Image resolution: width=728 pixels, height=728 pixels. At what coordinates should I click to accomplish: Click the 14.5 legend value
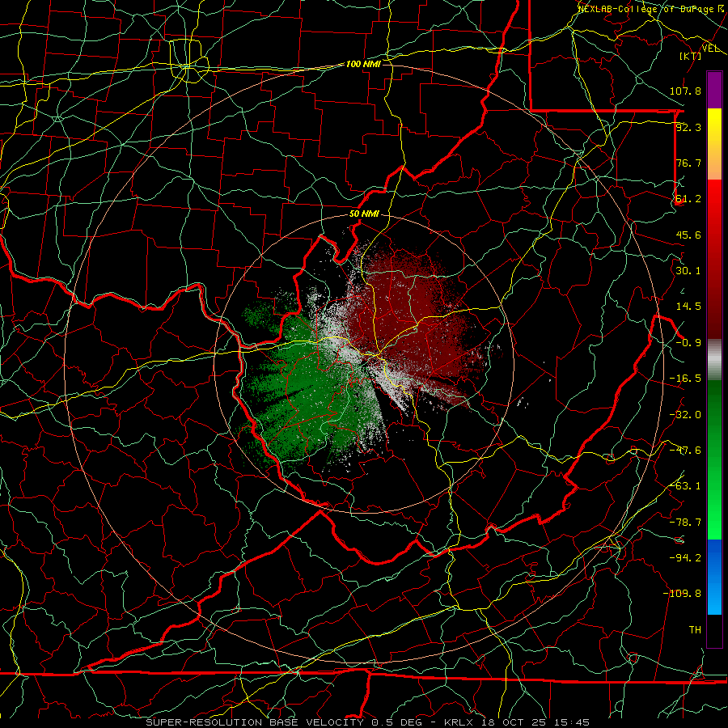[x=688, y=307]
